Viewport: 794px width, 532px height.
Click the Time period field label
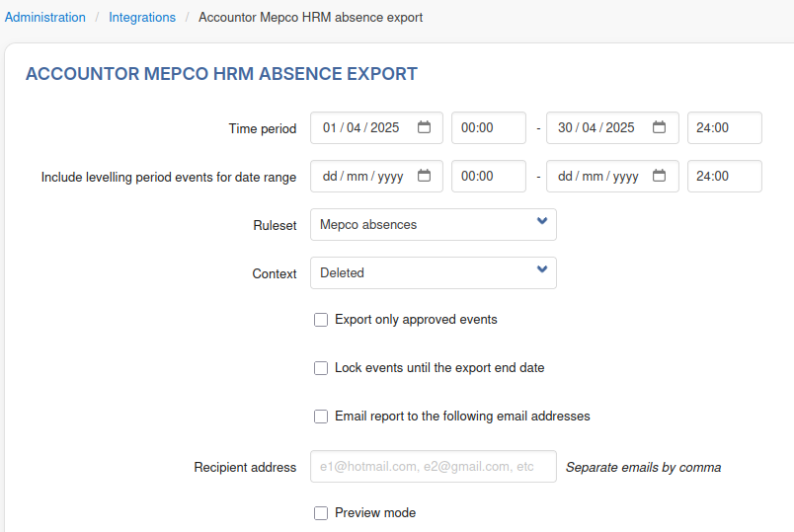pos(263,128)
